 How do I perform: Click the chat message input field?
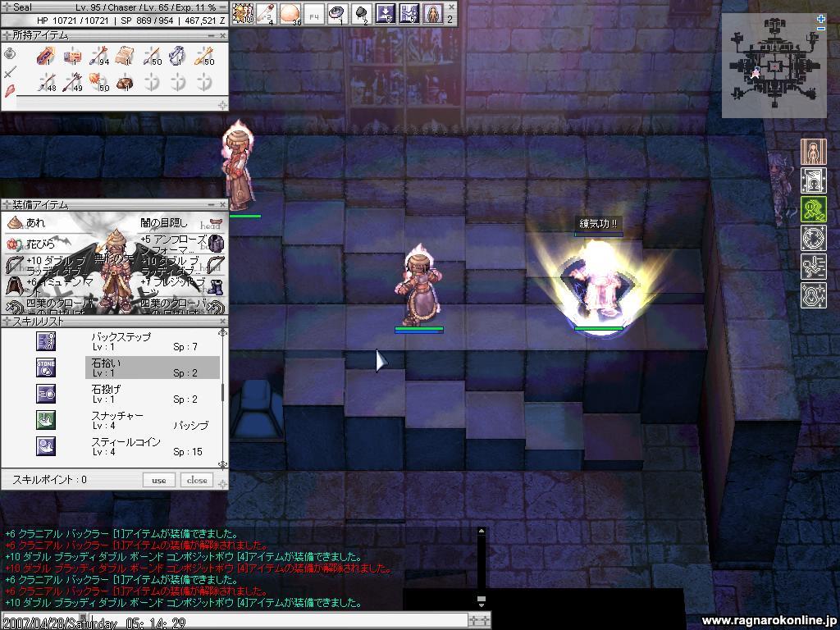click(x=279, y=622)
